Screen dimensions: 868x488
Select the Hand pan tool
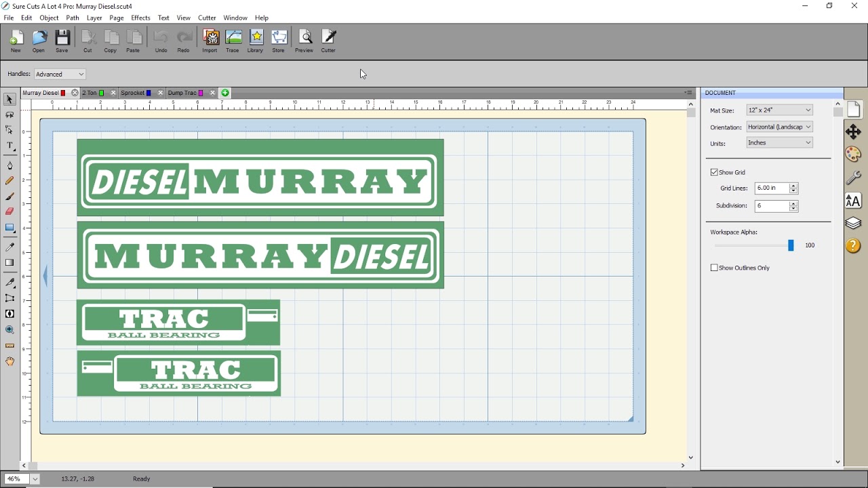coord(9,362)
